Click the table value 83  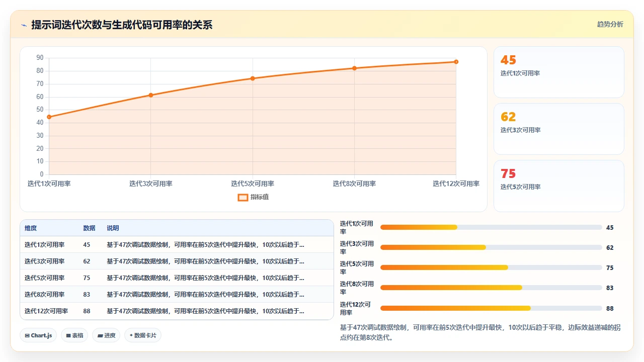coord(87,295)
